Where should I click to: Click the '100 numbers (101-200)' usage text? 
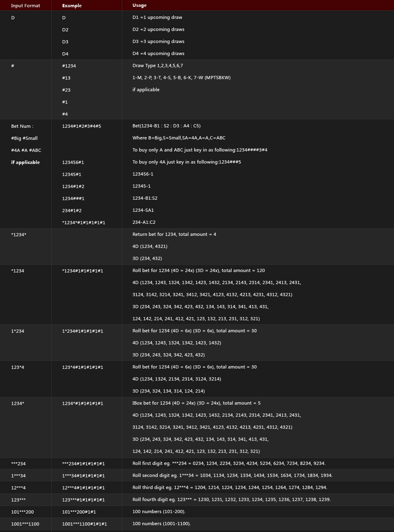pos(159,512)
